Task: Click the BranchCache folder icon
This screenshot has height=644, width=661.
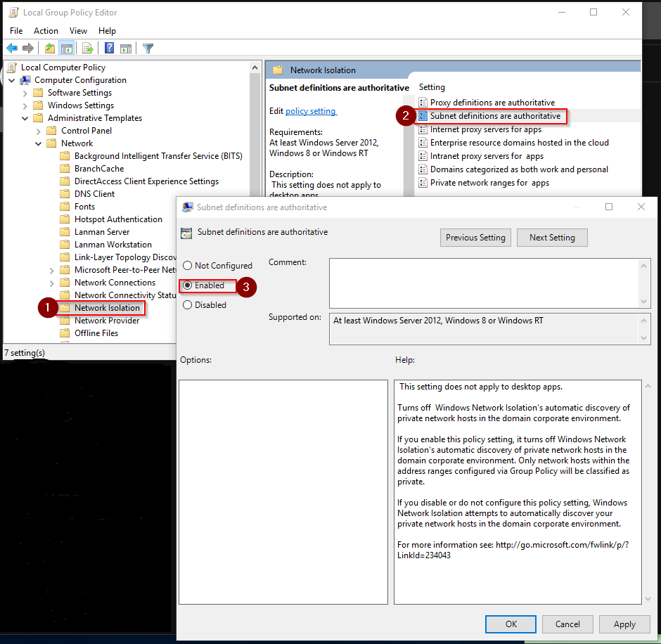Action: [x=65, y=169]
